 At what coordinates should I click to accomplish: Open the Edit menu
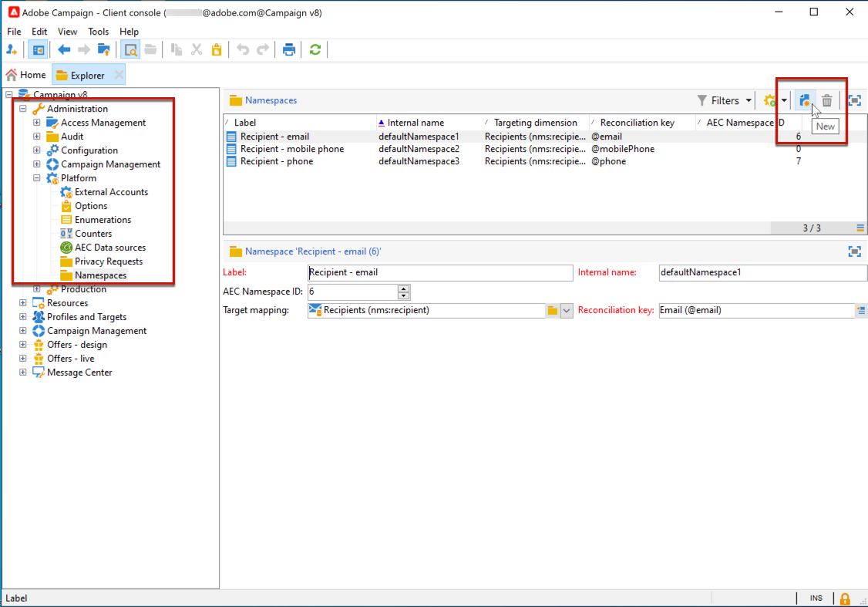39,32
